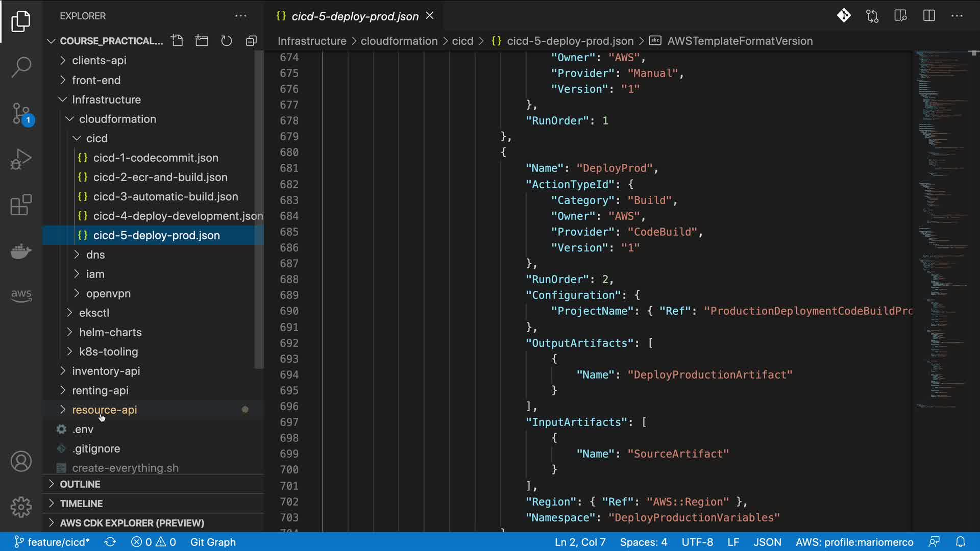
Task: Click the feature/cicd* branch in status bar
Action: tap(52, 542)
